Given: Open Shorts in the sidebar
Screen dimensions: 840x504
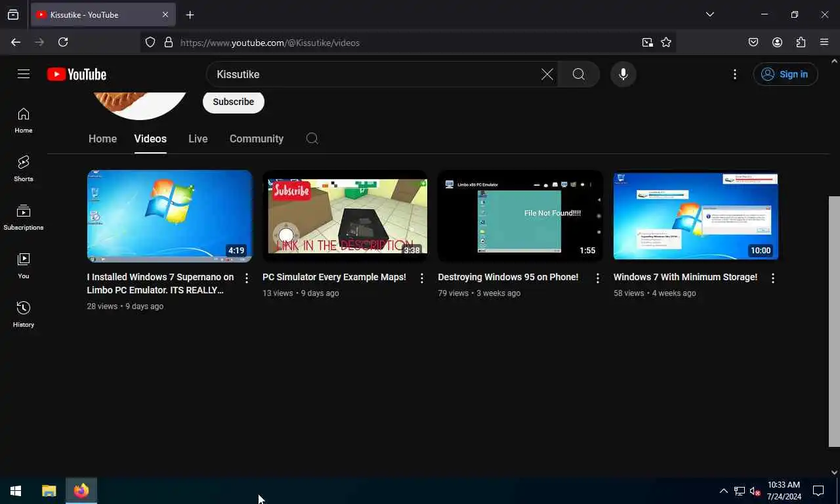Looking at the screenshot, I should [x=24, y=169].
